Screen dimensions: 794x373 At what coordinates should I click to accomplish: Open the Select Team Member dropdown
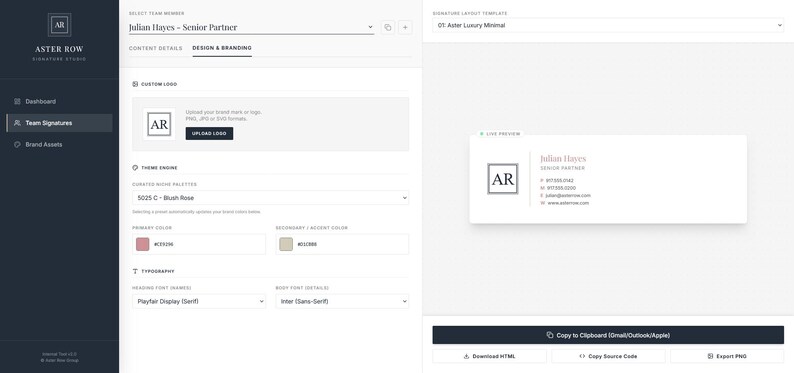click(x=251, y=27)
